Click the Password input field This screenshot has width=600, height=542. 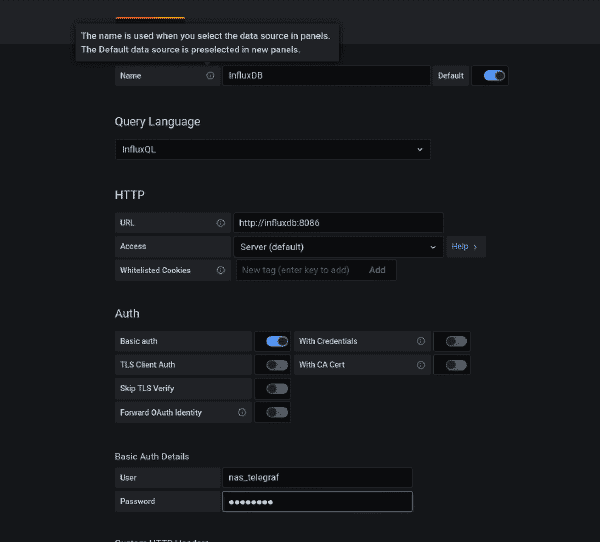317,501
